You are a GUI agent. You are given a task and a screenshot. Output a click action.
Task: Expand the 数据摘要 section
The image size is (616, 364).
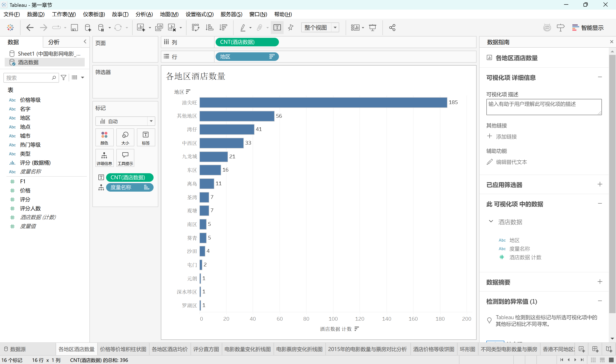pyautogui.click(x=600, y=282)
